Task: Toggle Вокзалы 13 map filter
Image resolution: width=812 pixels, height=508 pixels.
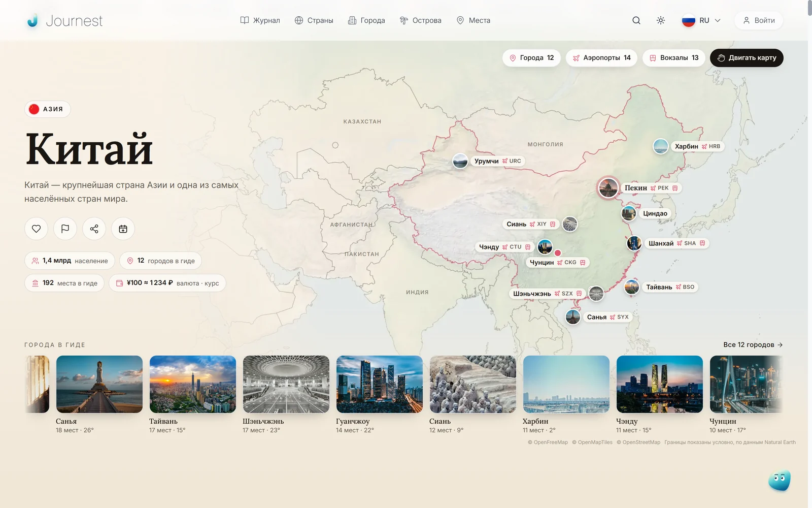Action: click(x=674, y=58)
